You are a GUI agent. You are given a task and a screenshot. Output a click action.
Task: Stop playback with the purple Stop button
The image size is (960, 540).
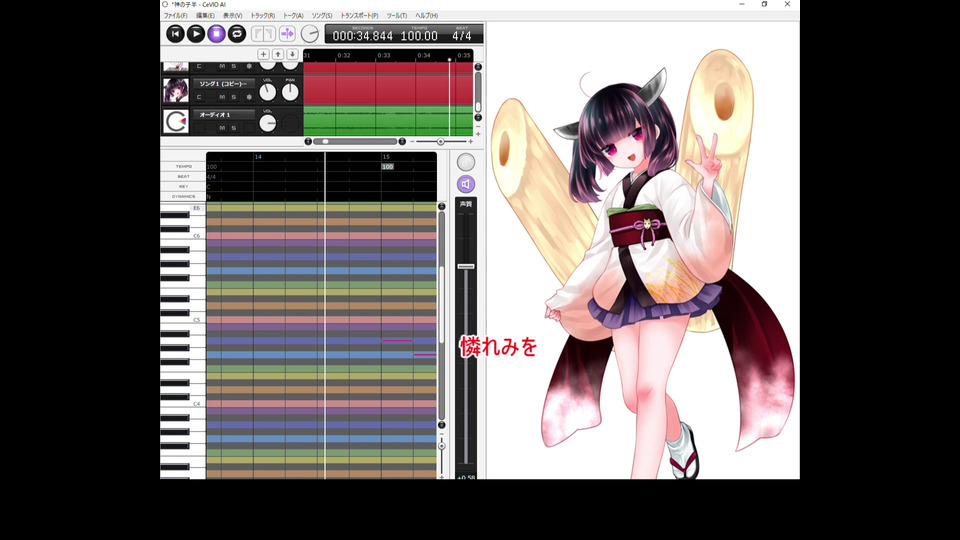tap(216, 34)
